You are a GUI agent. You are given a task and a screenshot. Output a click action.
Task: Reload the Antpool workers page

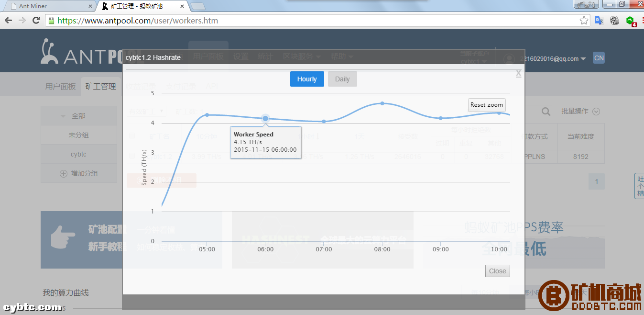click(36, 21)
